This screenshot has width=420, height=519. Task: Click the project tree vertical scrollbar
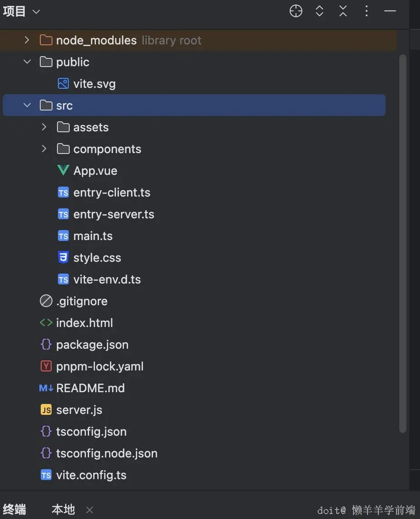click(x=403, y=245)
